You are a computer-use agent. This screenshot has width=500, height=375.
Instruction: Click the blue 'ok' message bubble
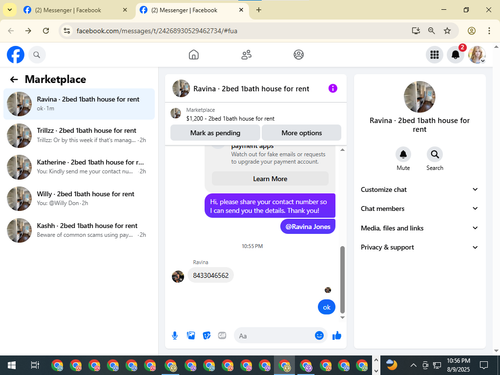[x=326, y=307]
